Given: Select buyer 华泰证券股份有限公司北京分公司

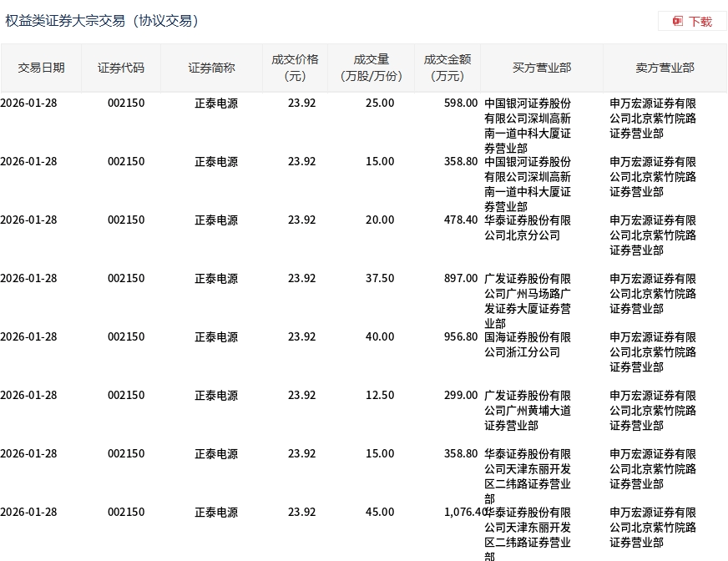Looking at the screenshot, I should [528, 228].
